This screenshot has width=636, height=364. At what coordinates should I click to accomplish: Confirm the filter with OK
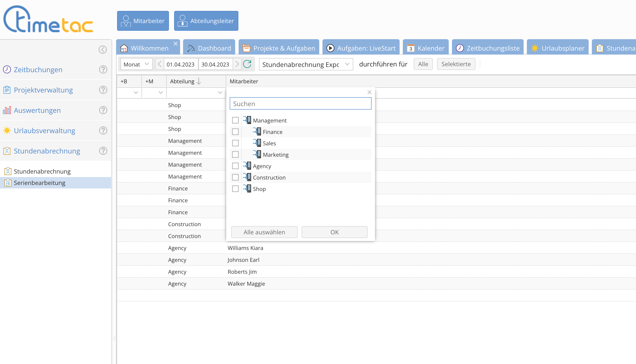[335, 232]
